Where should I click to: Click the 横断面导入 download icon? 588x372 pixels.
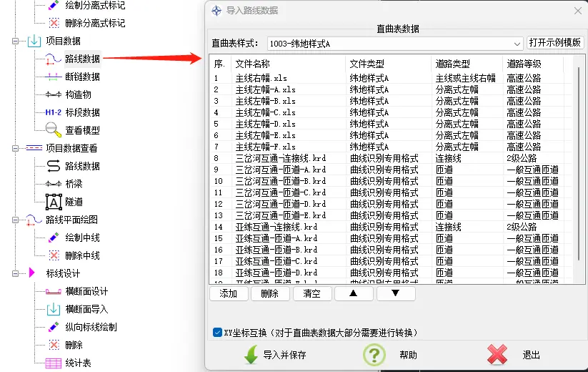(54, 309)
